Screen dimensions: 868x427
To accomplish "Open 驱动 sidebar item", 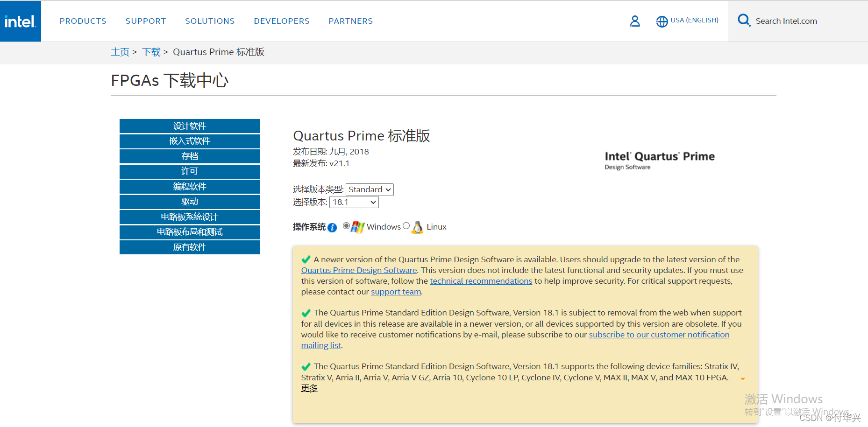I will [190, 202].
